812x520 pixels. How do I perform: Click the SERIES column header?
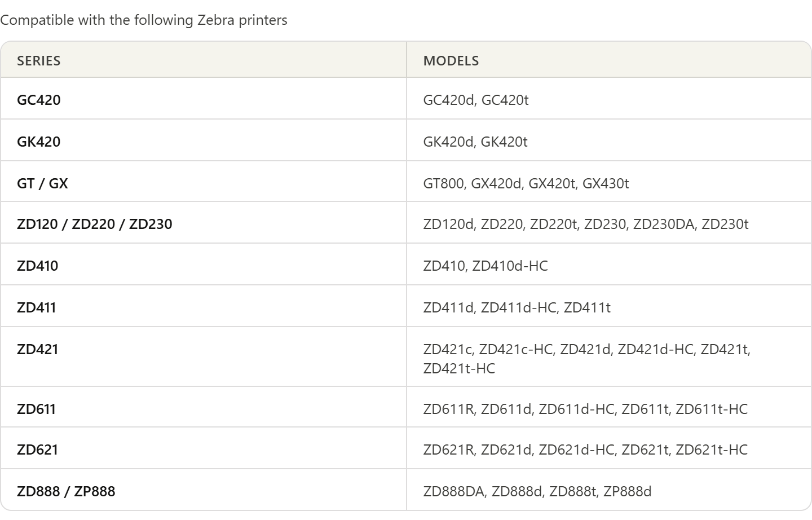38,61
